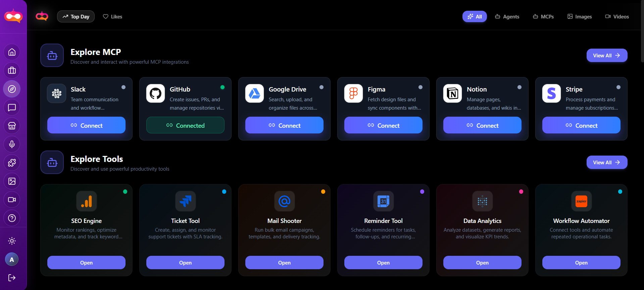Toggle the sun theme icon in the sidebar

pos(12,241)
